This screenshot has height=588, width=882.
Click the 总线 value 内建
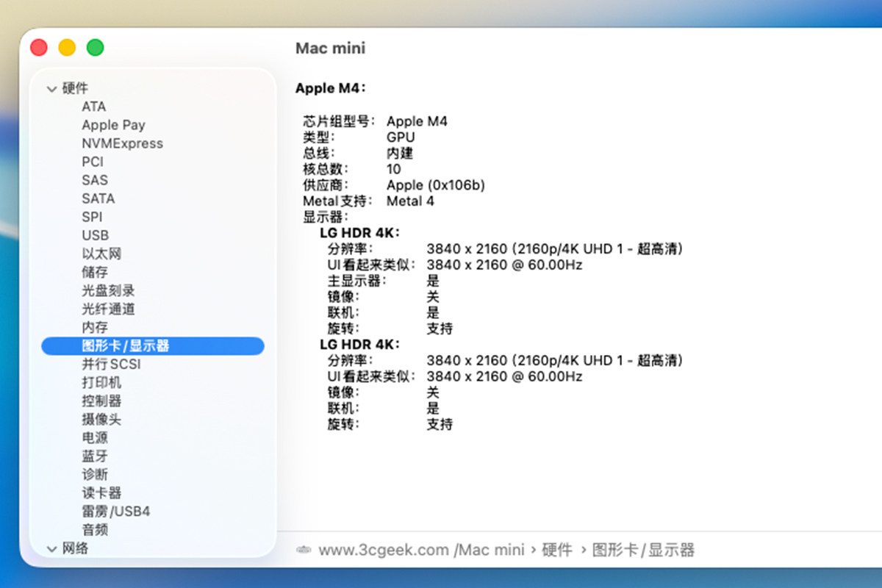(400, 154)
